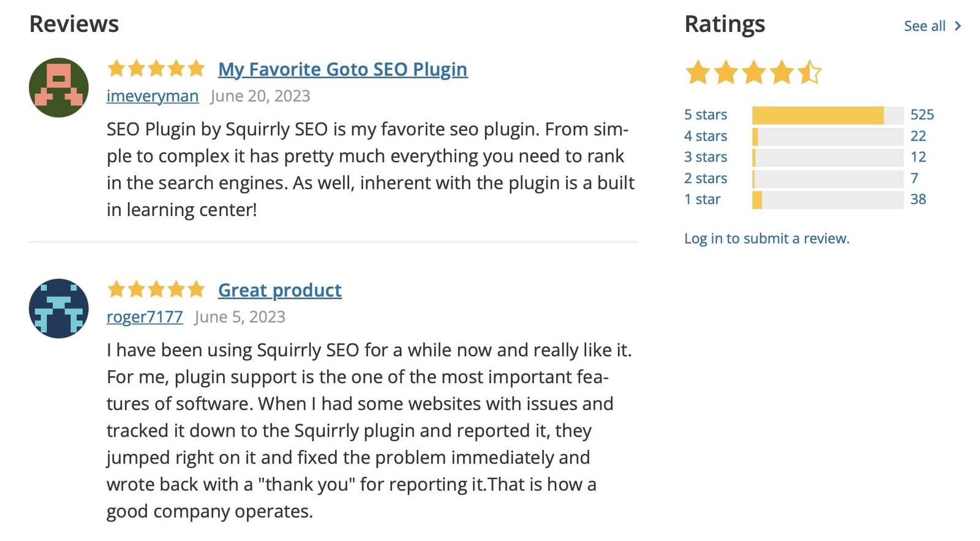Screen dimensions: 980x541
Task: Click the "See all" link in Ratings
Action: point(924,26)
